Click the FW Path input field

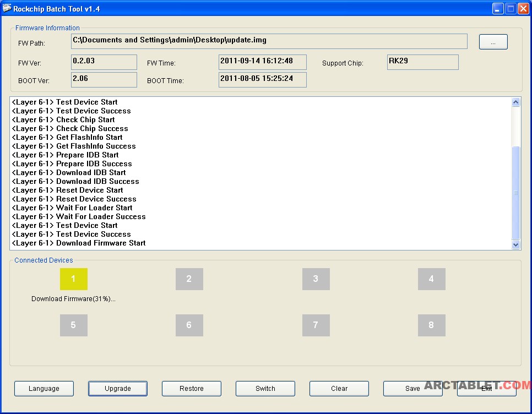[269, 41]
